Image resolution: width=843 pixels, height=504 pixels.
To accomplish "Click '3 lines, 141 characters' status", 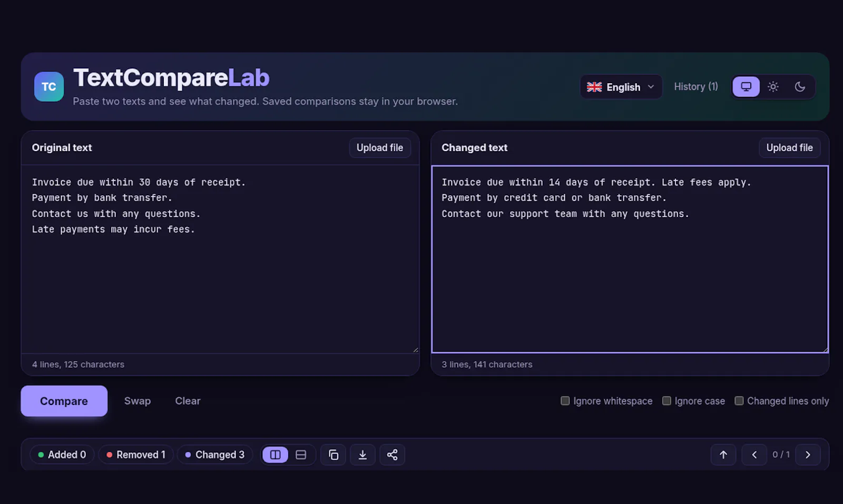I will tap(487, 364).
